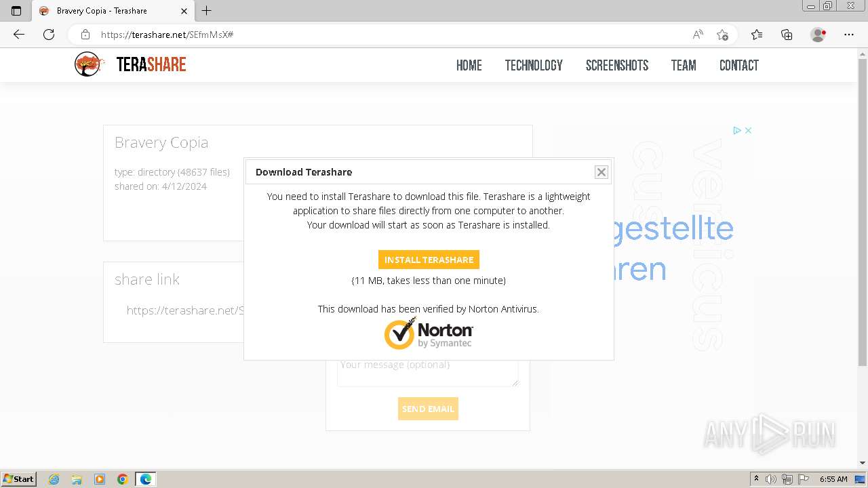The height and width of the screenshot is (488, 868).
Task: Show hidden tray icons arrow
Action: tap(756, 479)
